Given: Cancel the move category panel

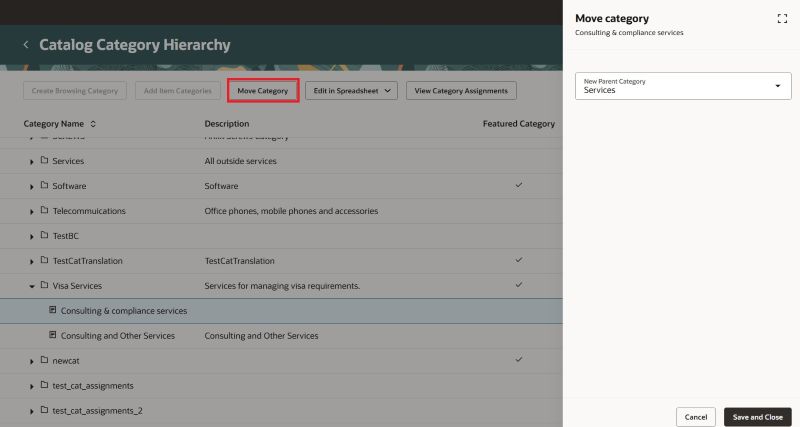Looking at the screenshot, I should [x=695, y=417].
